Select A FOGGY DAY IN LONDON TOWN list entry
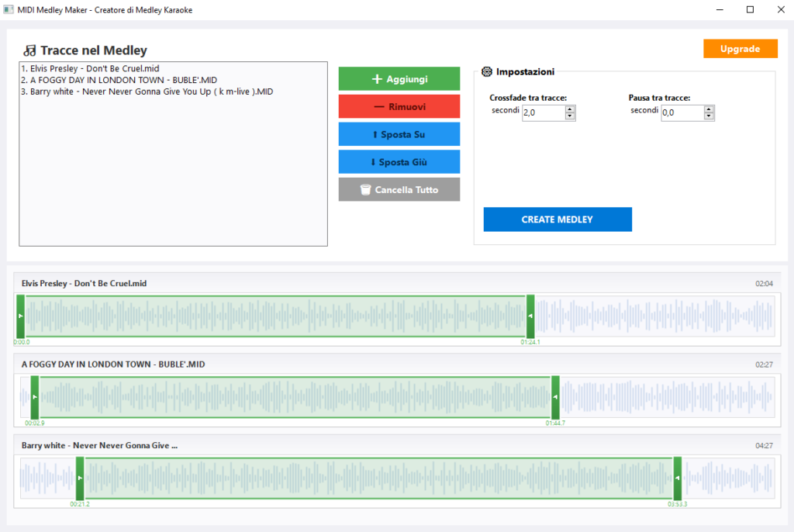 coord(119,80)
